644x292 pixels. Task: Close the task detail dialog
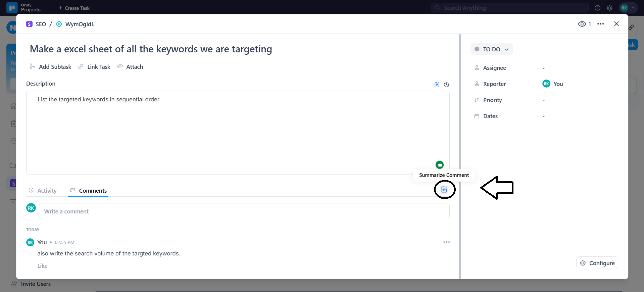[616, 24]
